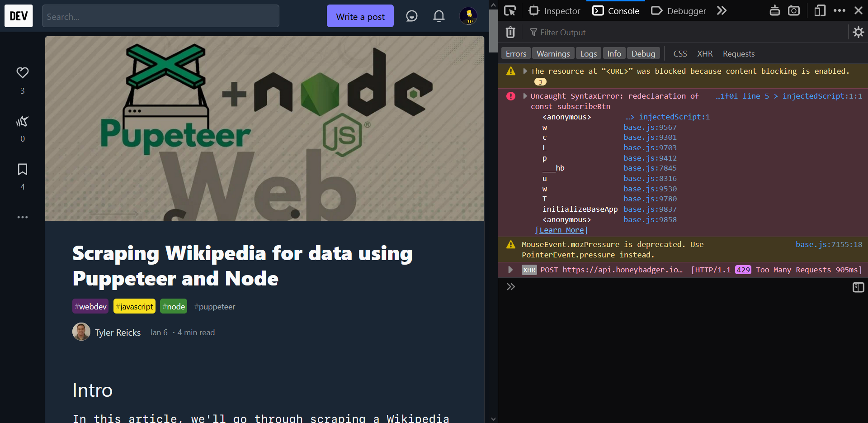This screenshot has width=868, height=423.
Task: Open Tyler Reicks author profile
Action: (118, 333)
